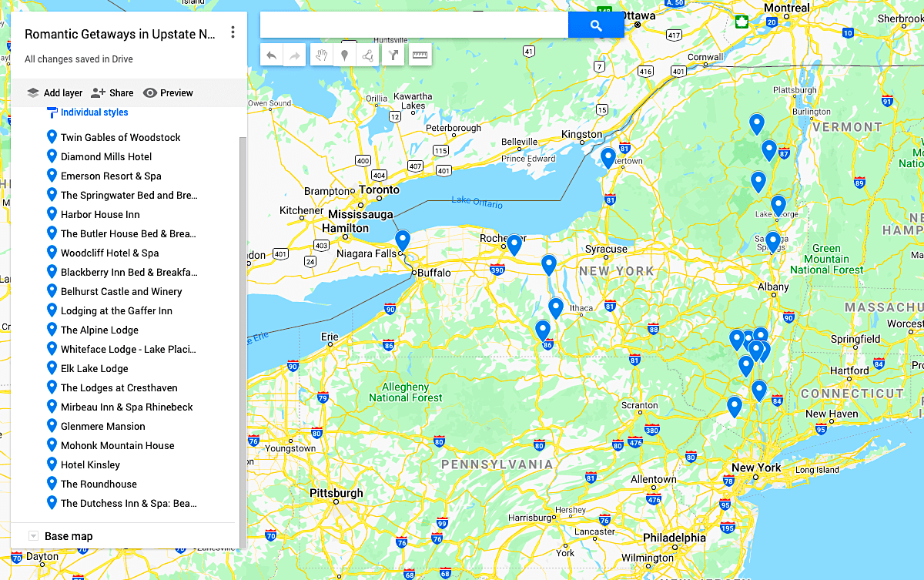Click the pin icon beside Twin Gables
Screen dimensions: 924x580
(x=52, y=136)
